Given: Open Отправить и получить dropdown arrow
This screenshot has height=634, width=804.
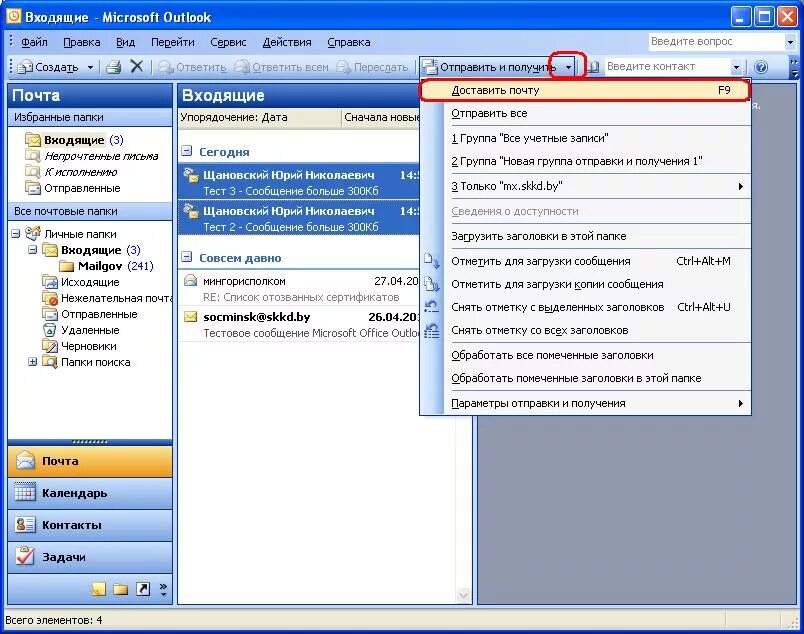Looking at the screenshot, I should 568,67.
